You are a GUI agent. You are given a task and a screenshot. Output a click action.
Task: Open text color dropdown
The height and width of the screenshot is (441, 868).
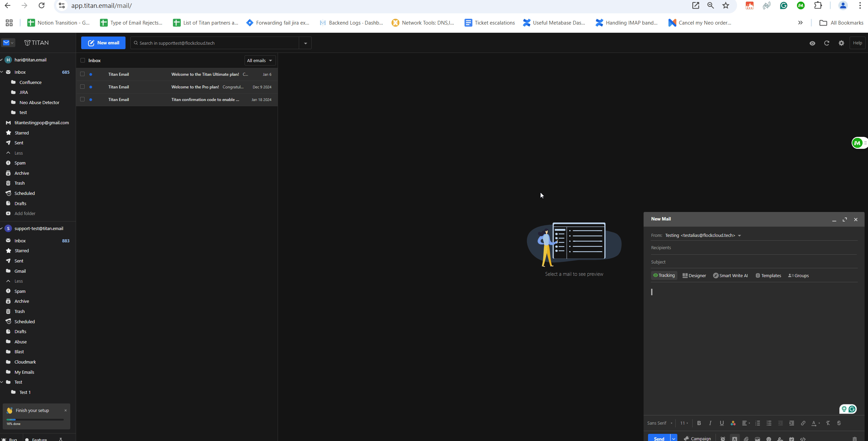click(x=816, y=423)
